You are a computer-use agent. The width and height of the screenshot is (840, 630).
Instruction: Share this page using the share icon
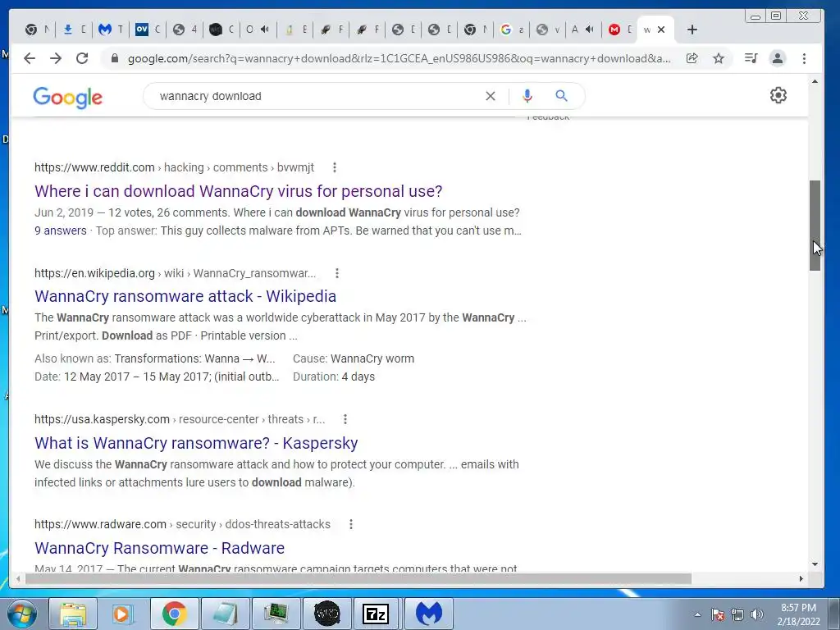(692, 58)
